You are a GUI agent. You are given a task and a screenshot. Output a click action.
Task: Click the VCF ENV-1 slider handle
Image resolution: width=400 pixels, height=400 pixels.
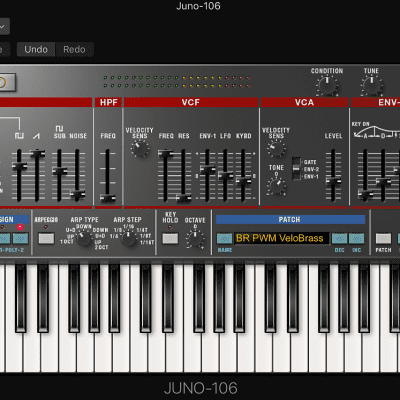(x=207, y=169)
